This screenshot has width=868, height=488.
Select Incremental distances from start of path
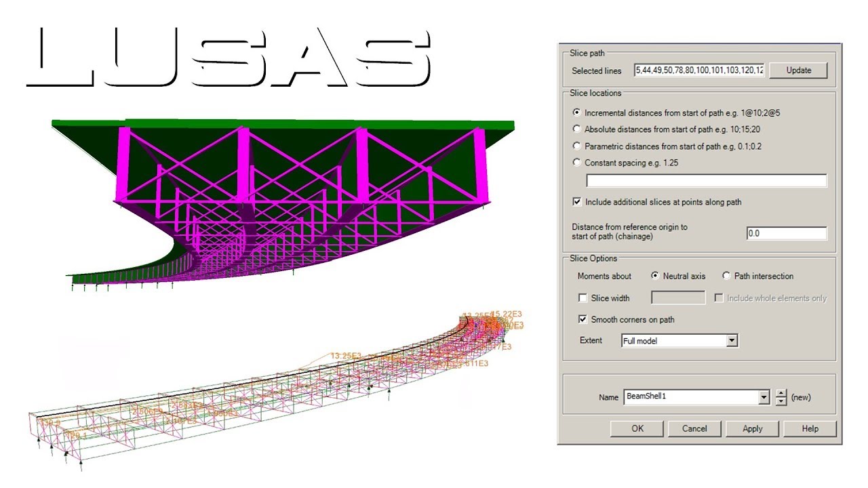coord(577,113)
